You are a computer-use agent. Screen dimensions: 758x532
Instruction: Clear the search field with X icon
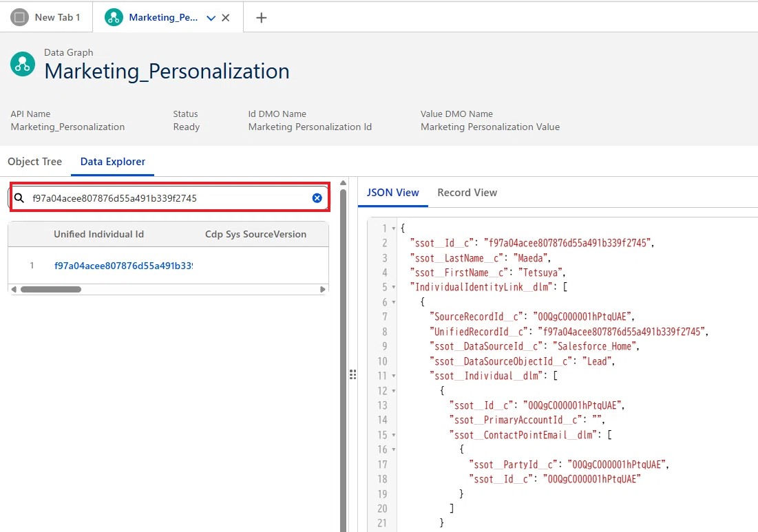pyautogui.click(x=317, y=198)
